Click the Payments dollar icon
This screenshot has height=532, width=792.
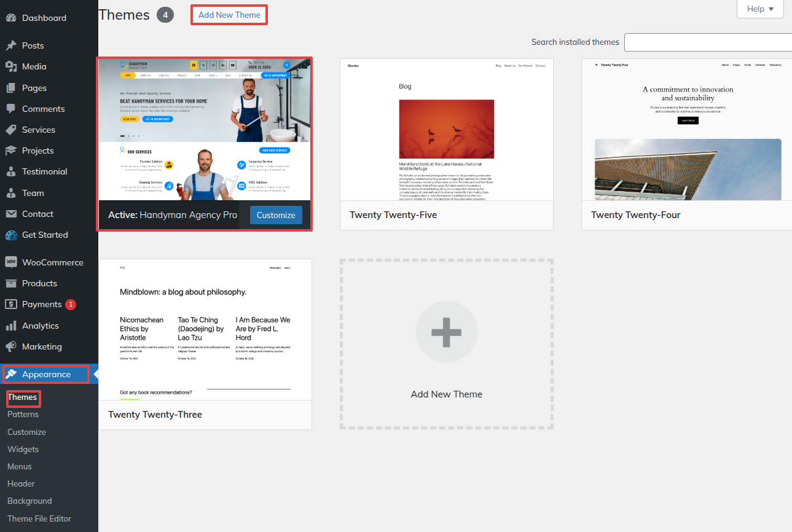(x=10, y=304)
